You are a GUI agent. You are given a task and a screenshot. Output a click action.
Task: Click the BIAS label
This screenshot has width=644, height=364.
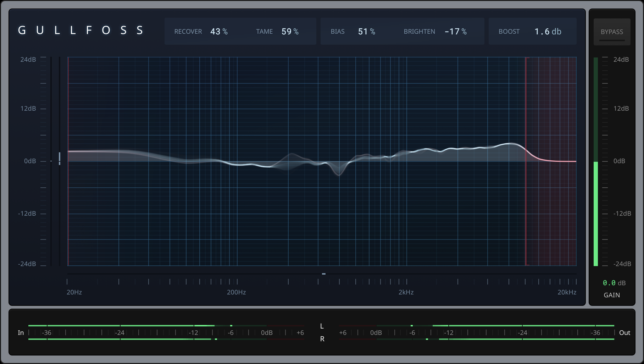coord(338,32)
